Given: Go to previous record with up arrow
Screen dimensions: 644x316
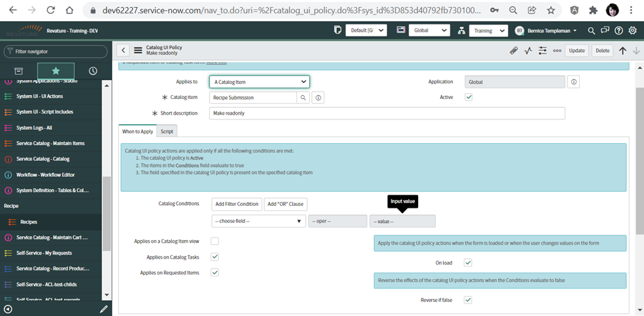Looking at the screenshot, I should tap(623, 51).
